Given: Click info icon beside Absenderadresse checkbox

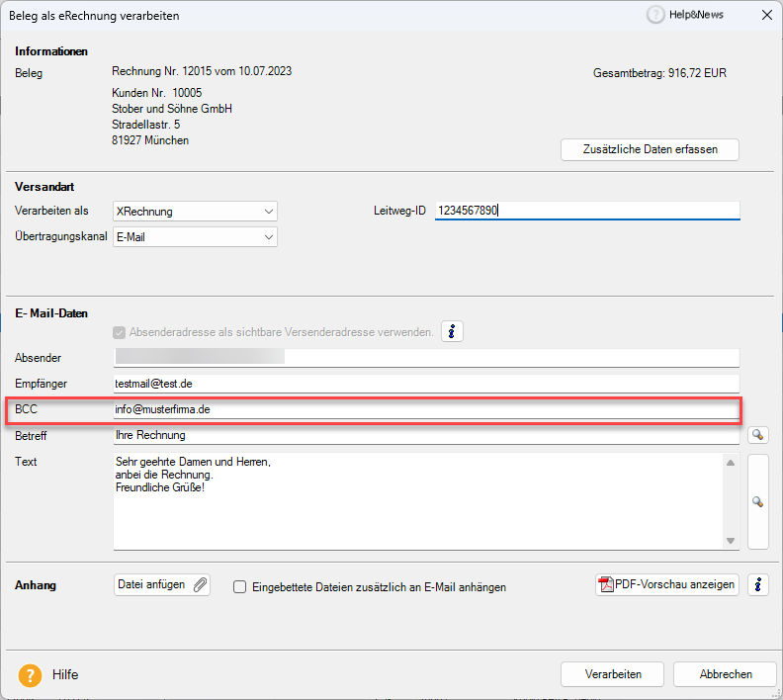Looking at the screenshot, I should 452,332.
